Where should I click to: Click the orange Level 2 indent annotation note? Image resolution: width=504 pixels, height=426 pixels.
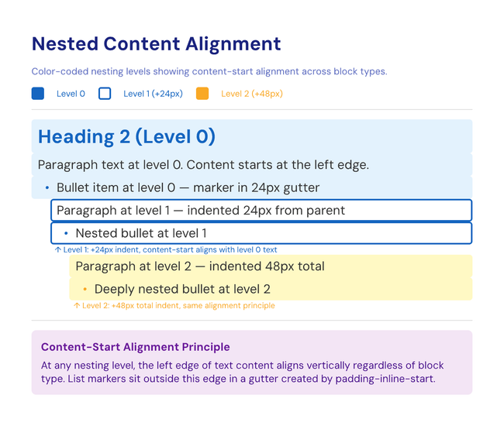pyautogui.click(x=174, y=306)
